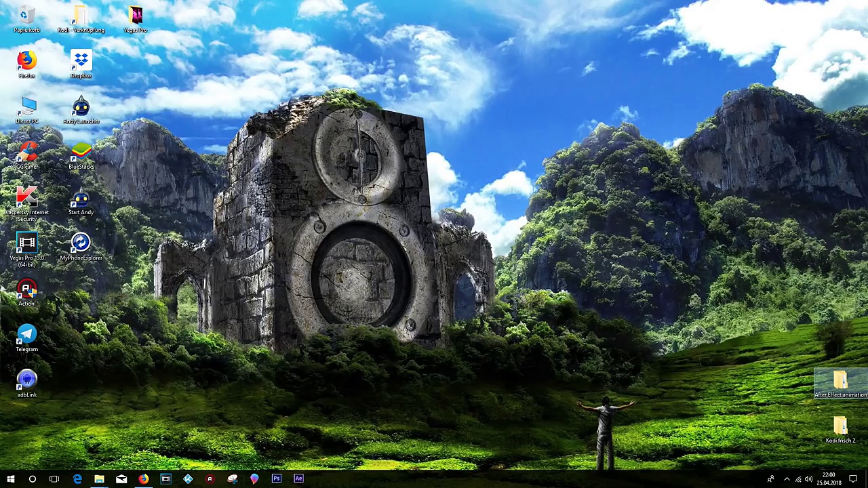Click the Andy Launcher desktop icon

81,110
